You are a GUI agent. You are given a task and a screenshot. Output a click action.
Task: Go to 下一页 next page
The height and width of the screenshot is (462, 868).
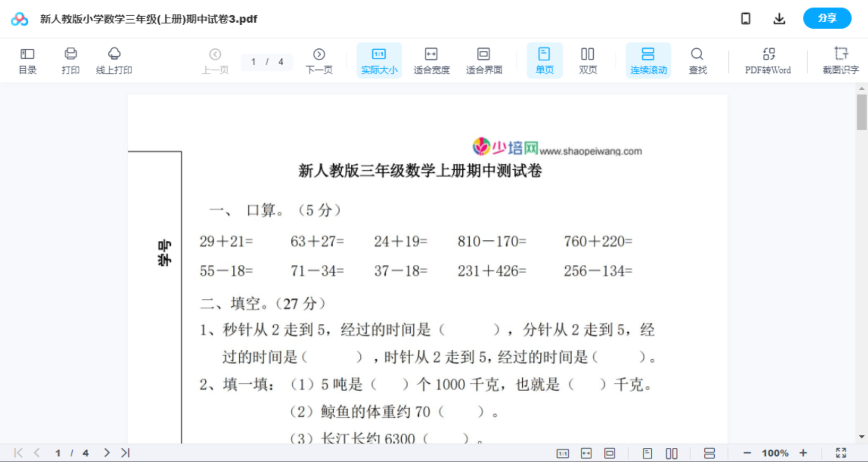pos(319,60)
